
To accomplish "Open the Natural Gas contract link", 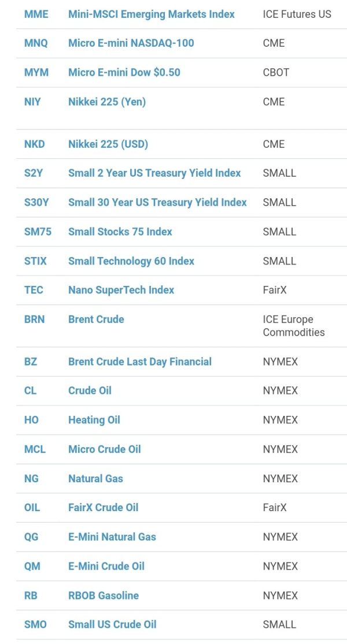I will coord(95,478).
